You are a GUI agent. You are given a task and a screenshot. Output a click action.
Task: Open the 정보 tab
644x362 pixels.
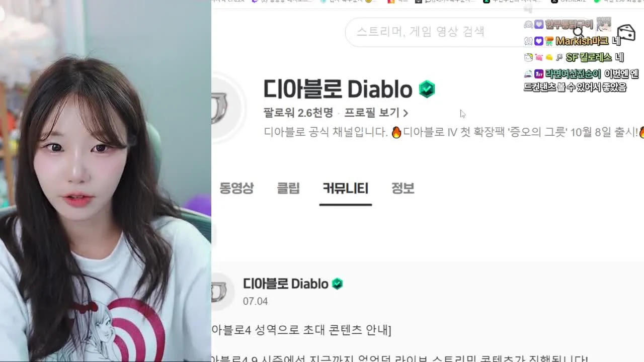tap(403, 189)
